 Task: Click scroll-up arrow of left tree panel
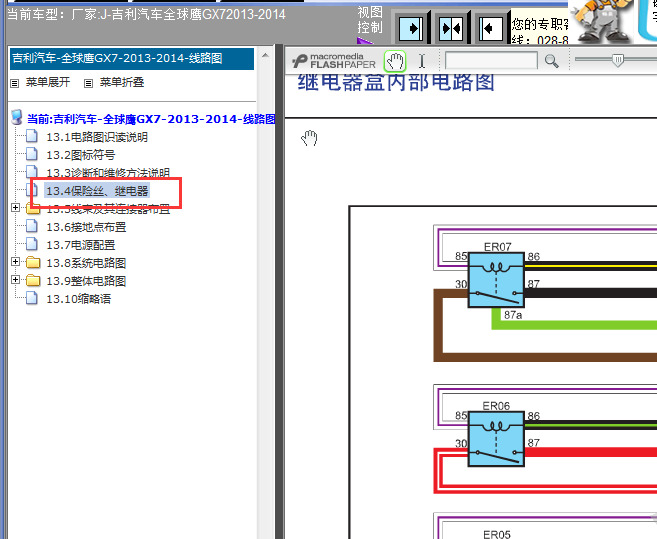tap(265, 55)
